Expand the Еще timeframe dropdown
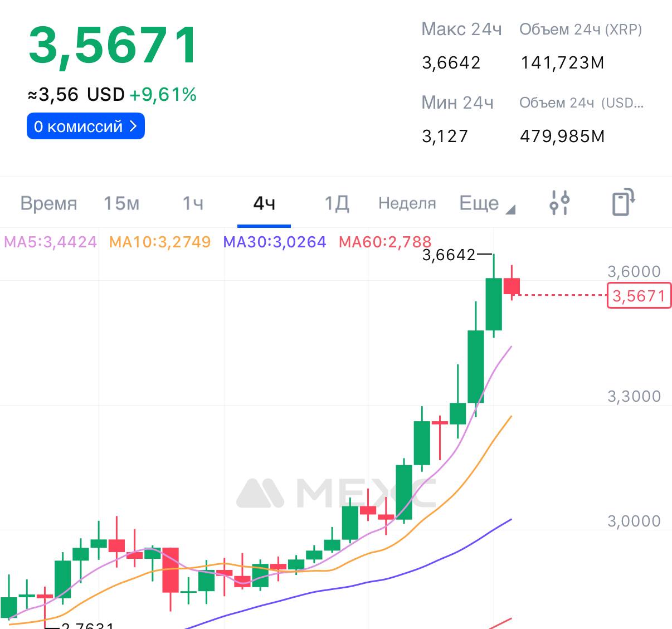Screen dimensions: 672x629 pyautogui.click(x=487, y=203)
